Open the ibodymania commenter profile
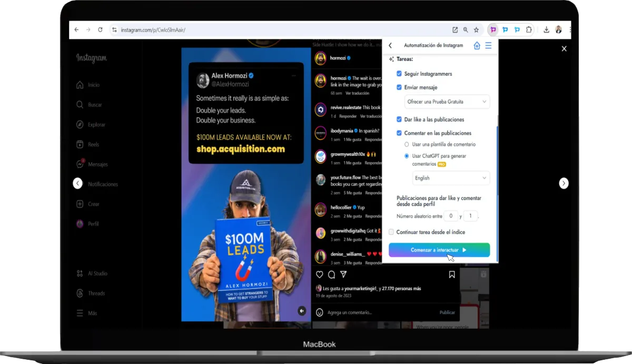The width and height of the screenshot is (632, 364). click(342, 131)
